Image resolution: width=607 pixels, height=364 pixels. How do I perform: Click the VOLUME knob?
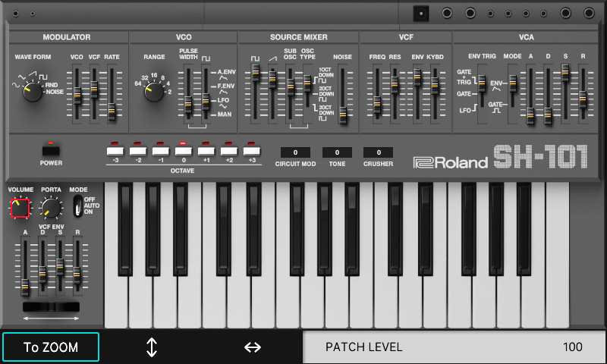click(20, 208)
